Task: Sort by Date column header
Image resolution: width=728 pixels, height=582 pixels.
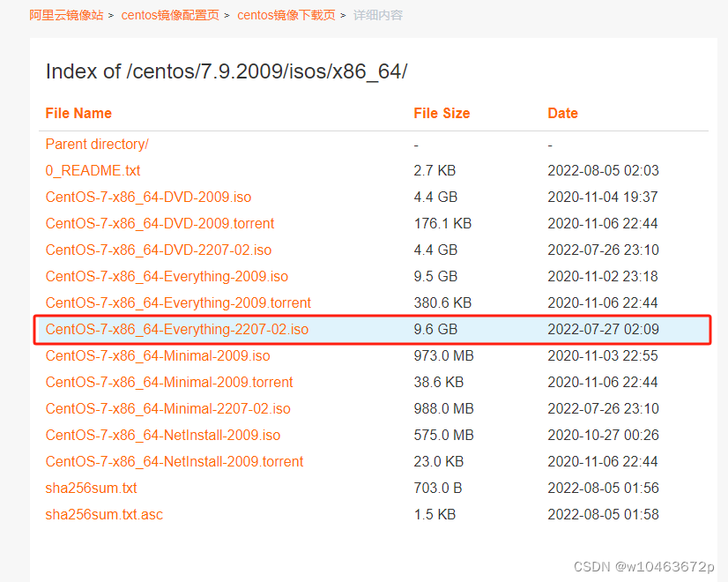Action: 562,114
